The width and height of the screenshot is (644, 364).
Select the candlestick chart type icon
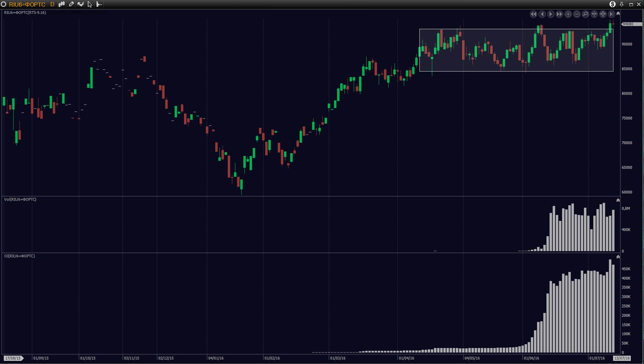tap(61, 4)
